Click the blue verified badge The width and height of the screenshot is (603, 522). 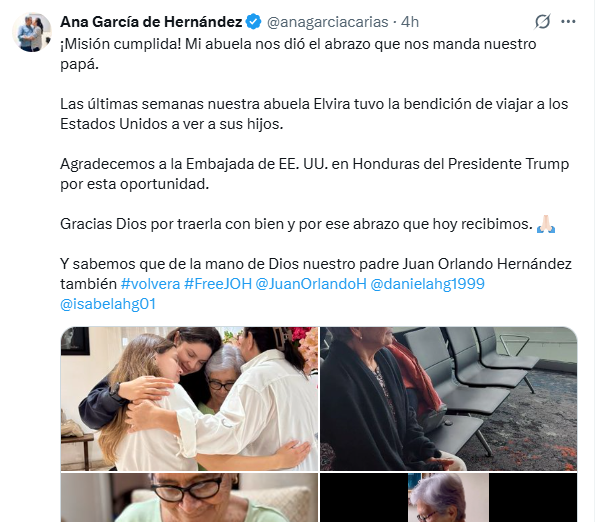pos(253,22)
